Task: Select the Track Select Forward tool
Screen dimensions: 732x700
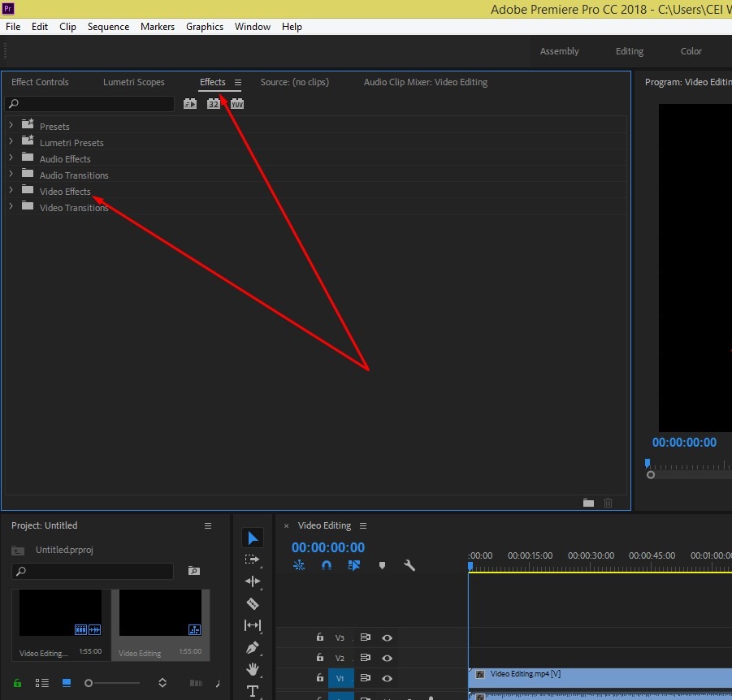Action: (x=253, y=560)
